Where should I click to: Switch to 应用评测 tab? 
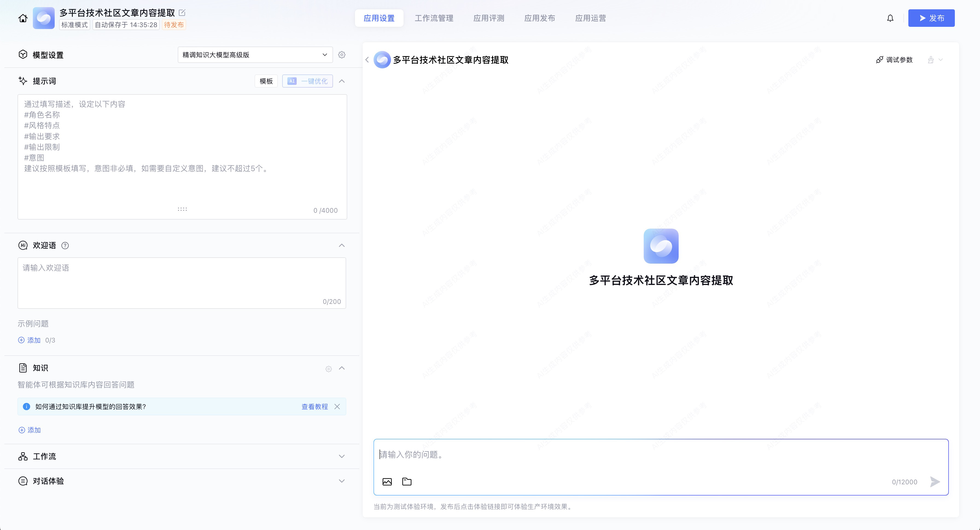488,18
